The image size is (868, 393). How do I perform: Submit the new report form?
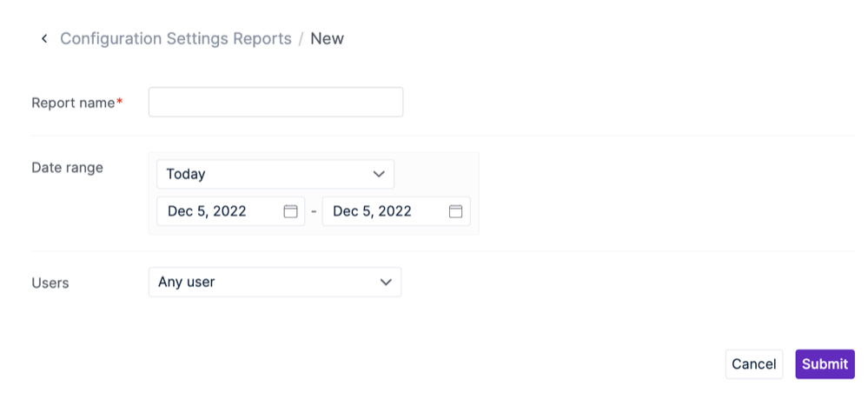point(825,364)
